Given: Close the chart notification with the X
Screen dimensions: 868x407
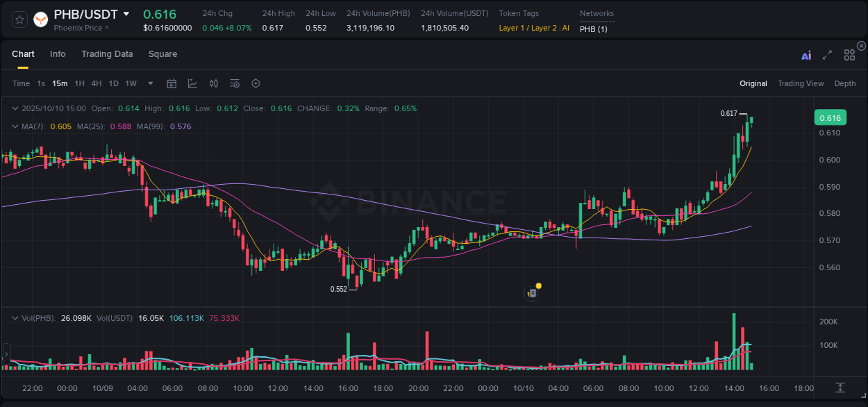Looking at the screenshot, I should (x=861, y=45).
